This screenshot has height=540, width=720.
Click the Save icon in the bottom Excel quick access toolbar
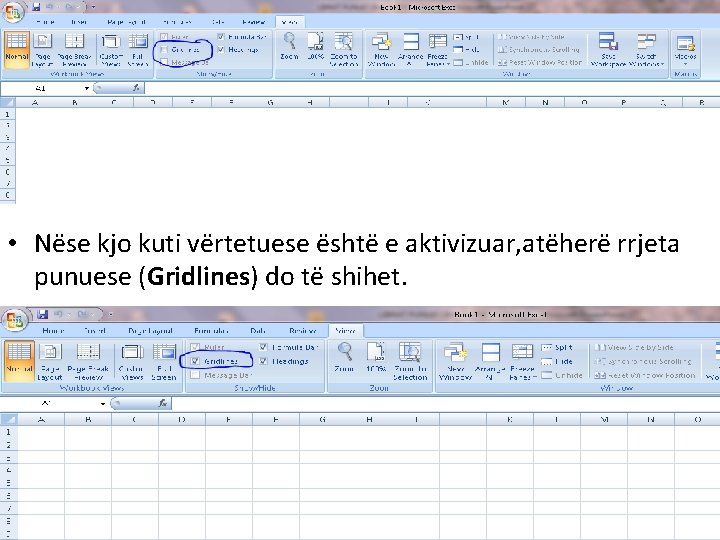tap(43, 314)
